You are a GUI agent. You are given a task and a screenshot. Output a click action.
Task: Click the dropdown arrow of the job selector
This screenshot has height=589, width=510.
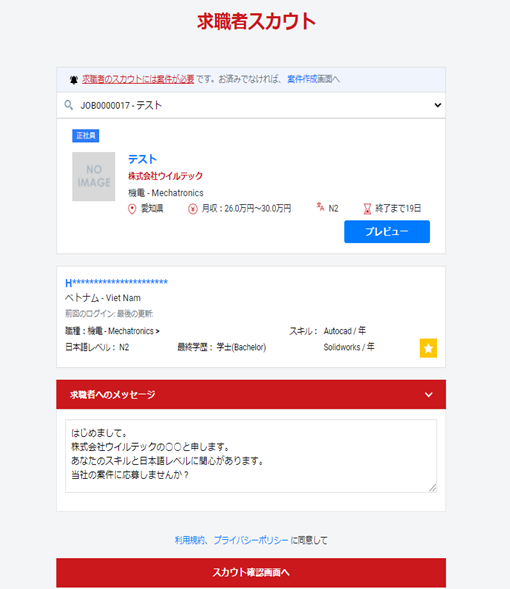[438, 105]
